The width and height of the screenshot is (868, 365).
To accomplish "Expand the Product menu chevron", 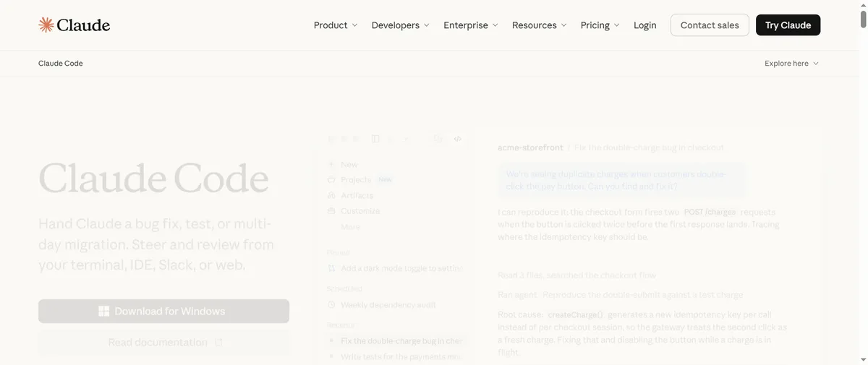I will tap(354, 25).
